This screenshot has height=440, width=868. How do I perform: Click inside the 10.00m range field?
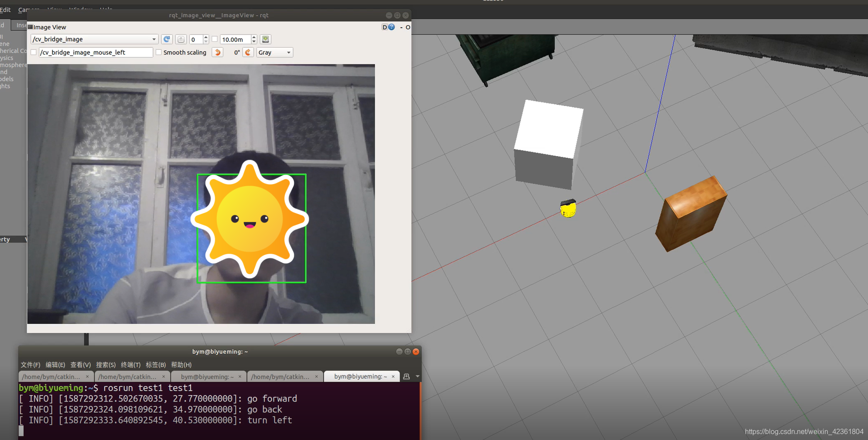(236, 39)
